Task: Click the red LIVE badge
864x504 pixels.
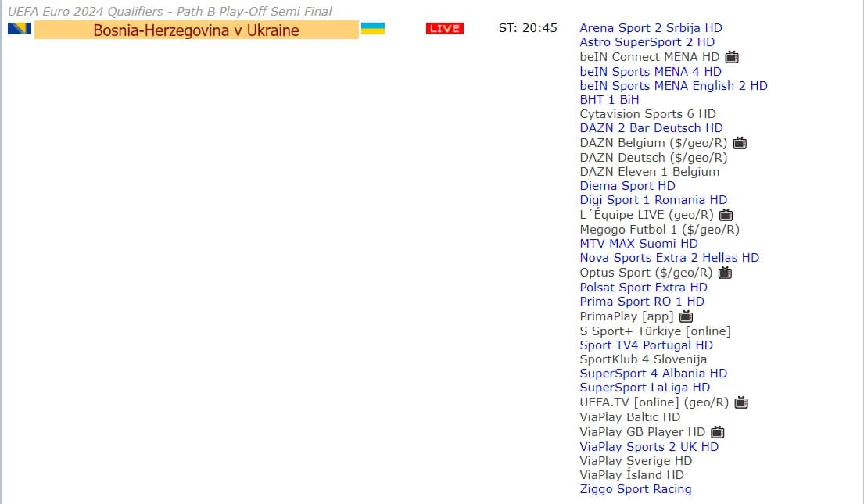Action: tap(445, 28)
